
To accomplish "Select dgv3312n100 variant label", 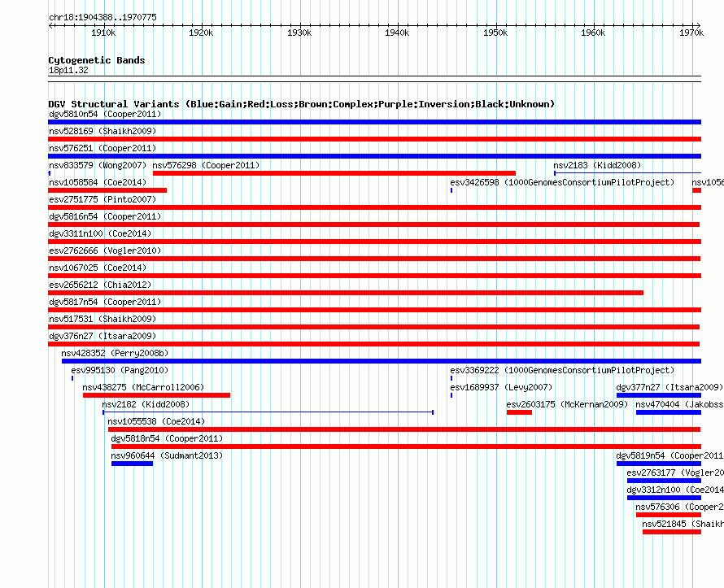I will point(675,490).
